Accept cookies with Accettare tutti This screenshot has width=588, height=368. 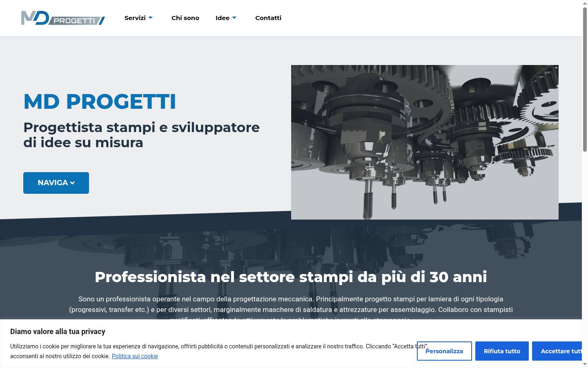click(557, 351)
